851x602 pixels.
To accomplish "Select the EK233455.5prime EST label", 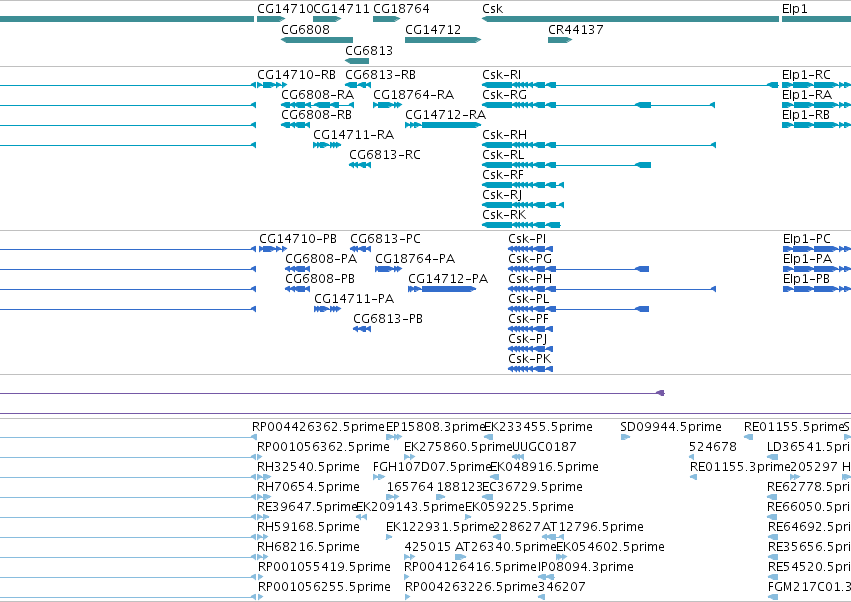I will coord(538,428).
